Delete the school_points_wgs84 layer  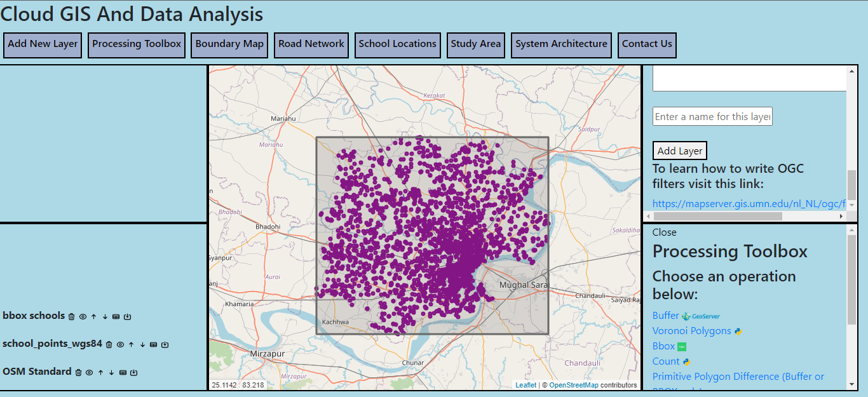point(109,344)
